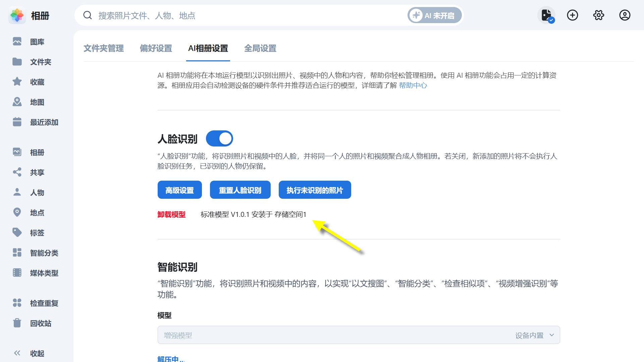The height and width of the screenshot is (362, 644).
Task: Switch to the 偏好设置 tab
Action: [156, 49]
